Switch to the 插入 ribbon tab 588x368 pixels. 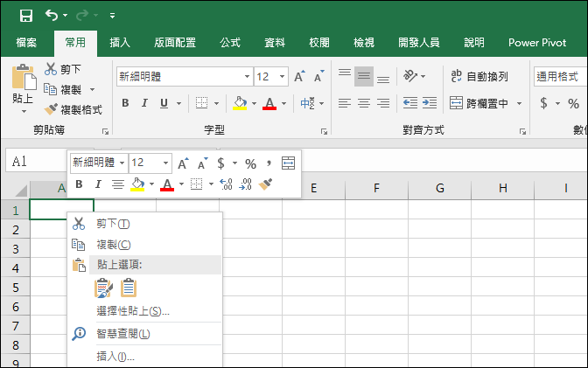coord(120,43)
